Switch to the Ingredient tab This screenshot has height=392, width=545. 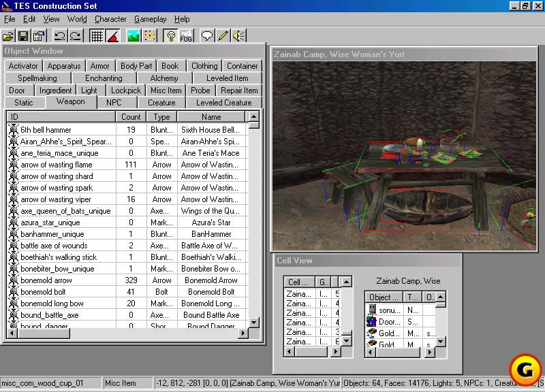56,91
